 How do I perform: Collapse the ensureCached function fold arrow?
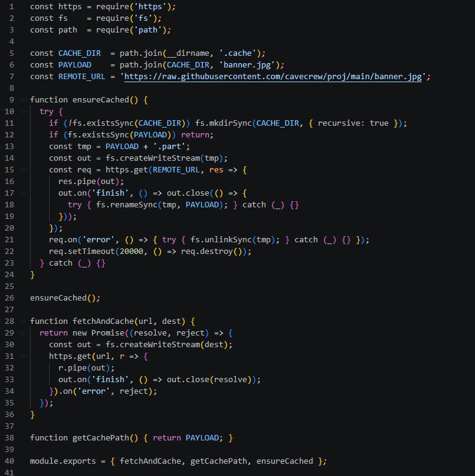23,100
